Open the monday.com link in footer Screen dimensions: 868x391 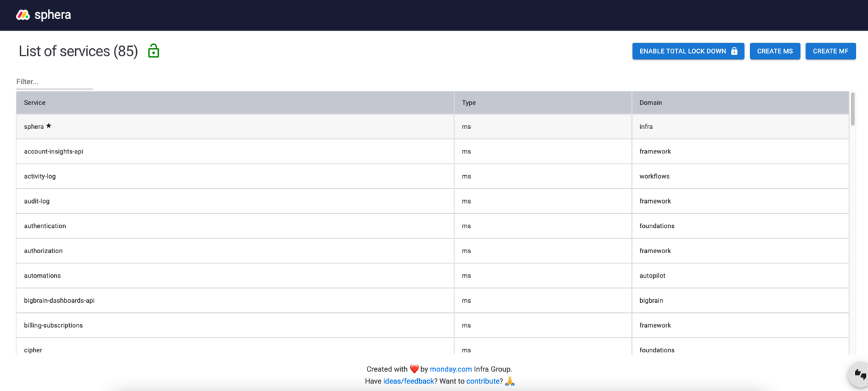coord(450,369)
